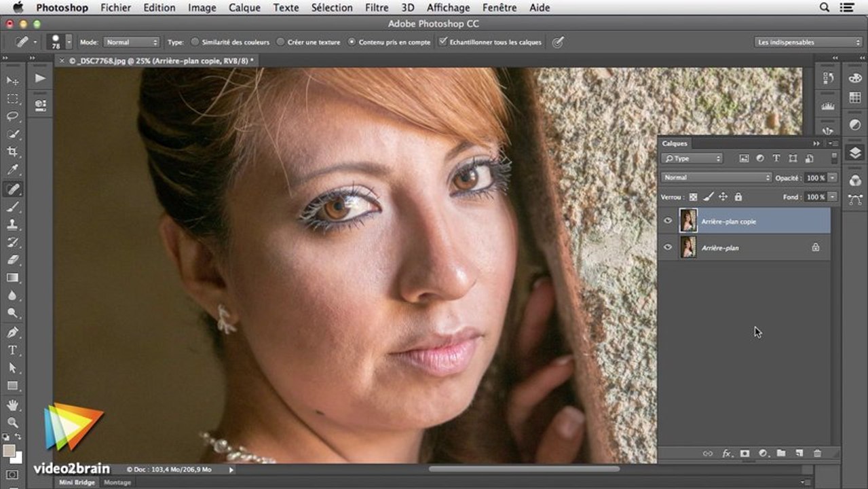Click the foreground color swatch
868x489 pixels.
coord(9,451)
